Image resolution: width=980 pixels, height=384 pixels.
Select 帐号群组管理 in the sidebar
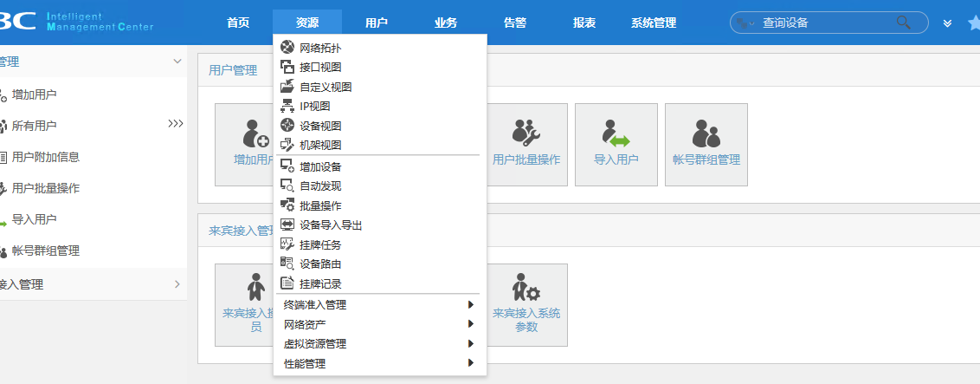tap(46, 251)
